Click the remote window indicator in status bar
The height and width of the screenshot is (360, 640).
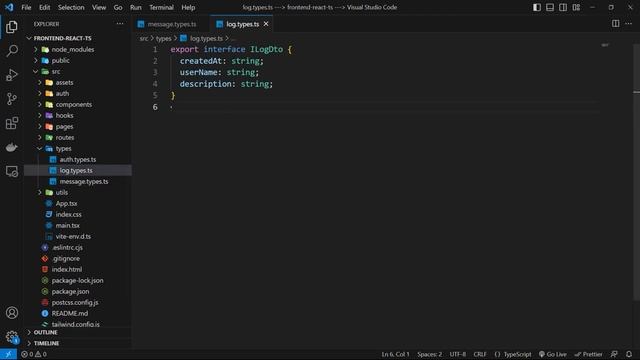[8, 354]
